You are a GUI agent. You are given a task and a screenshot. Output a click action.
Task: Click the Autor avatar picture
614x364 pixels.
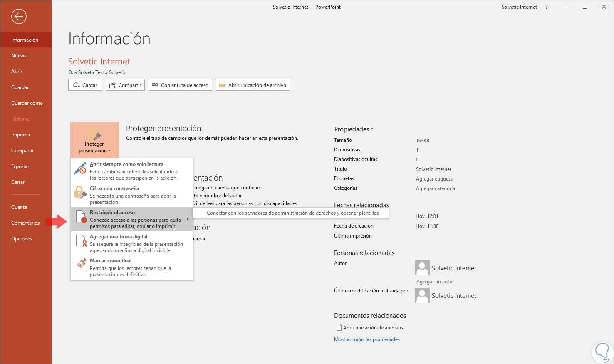tap(422, 268)
